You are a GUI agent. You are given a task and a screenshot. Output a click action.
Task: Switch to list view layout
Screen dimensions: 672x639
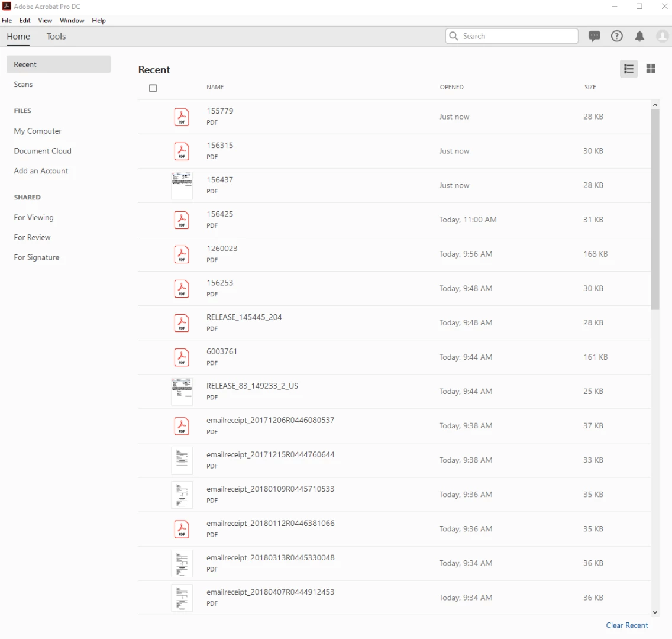click(629, 69)
